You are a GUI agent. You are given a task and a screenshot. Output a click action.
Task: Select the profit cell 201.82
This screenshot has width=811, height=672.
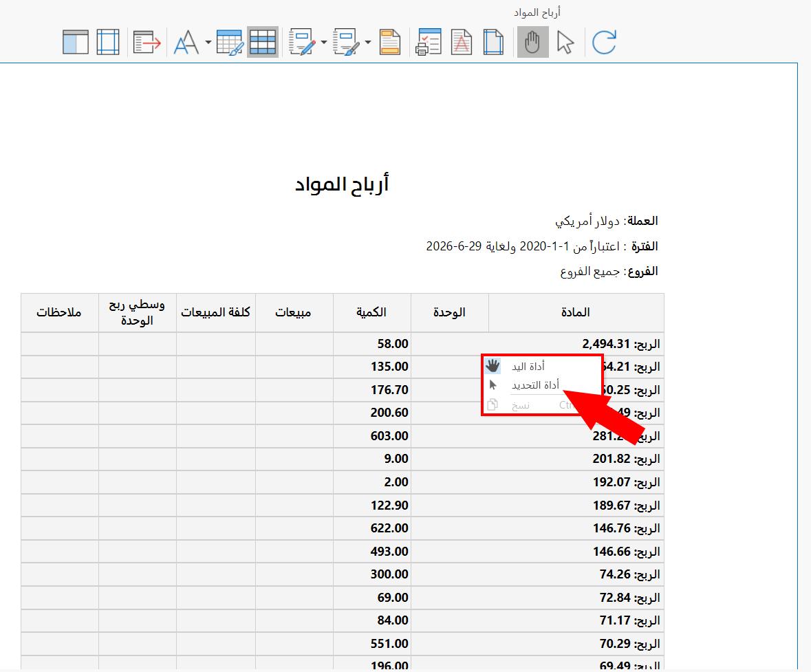coord(537,459)
